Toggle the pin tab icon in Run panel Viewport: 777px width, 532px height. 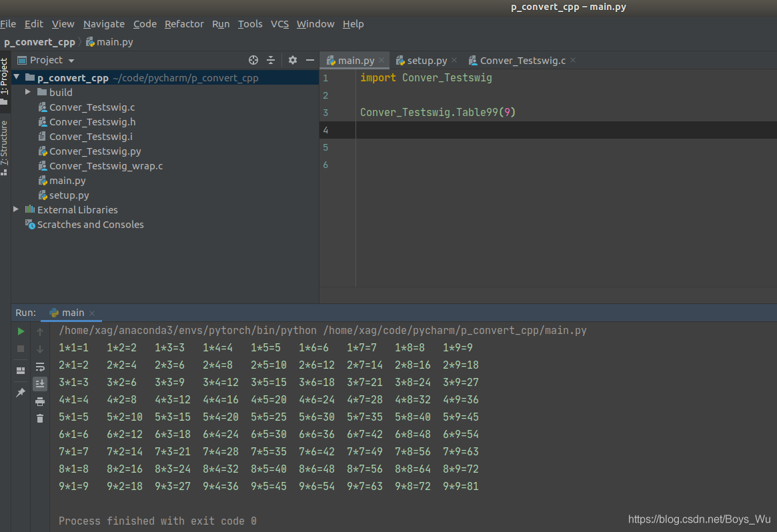(x=21, y=393)
